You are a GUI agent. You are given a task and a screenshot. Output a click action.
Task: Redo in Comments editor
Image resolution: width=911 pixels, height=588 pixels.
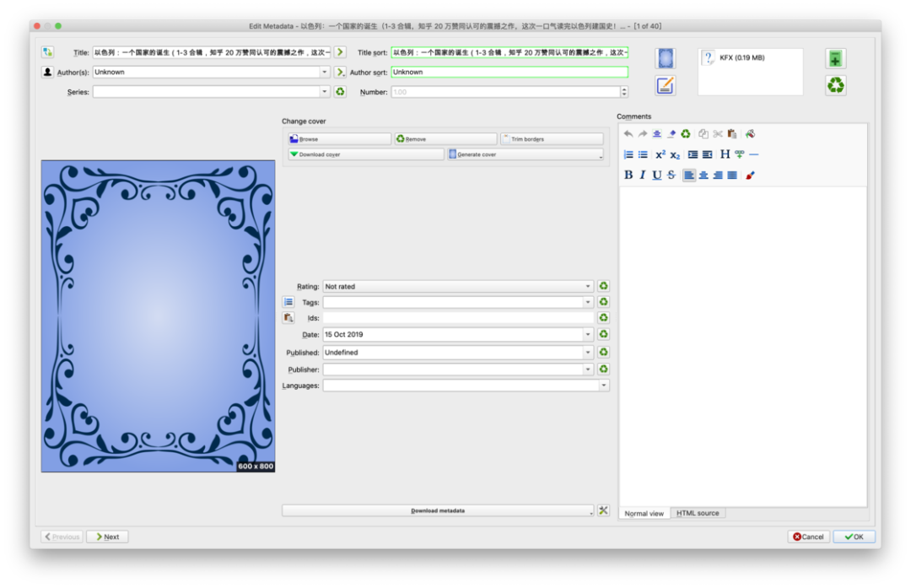643,133
